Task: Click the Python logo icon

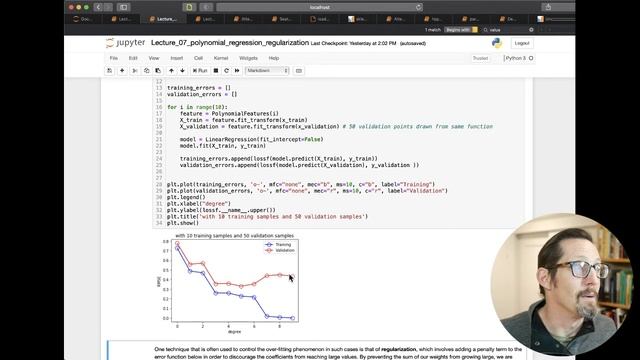Action: 497,43
